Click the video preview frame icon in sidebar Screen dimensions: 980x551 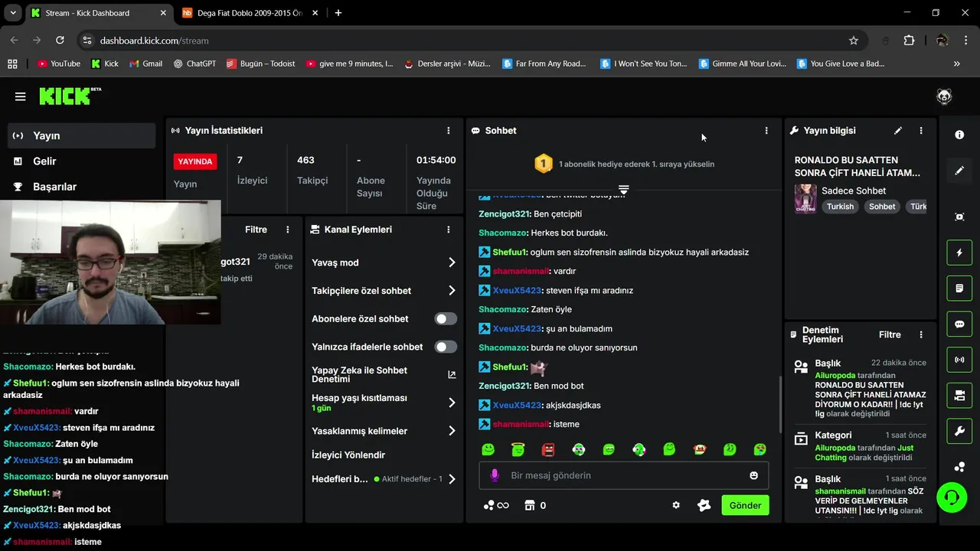click(959, 217)
